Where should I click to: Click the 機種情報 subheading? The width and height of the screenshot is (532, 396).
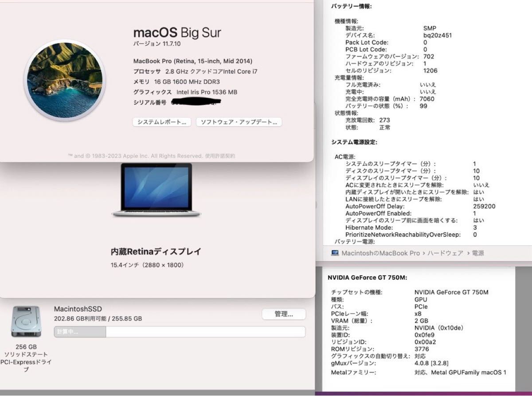[347, 21]
